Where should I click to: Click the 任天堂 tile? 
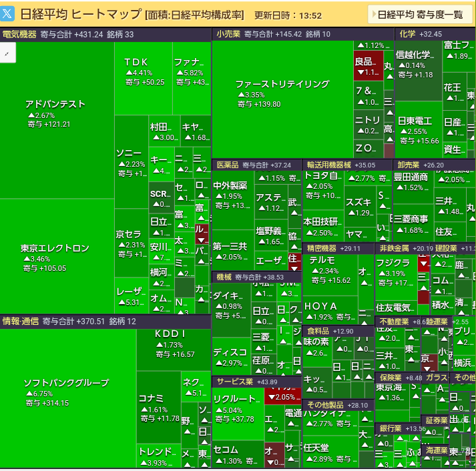tap(330, 452)
